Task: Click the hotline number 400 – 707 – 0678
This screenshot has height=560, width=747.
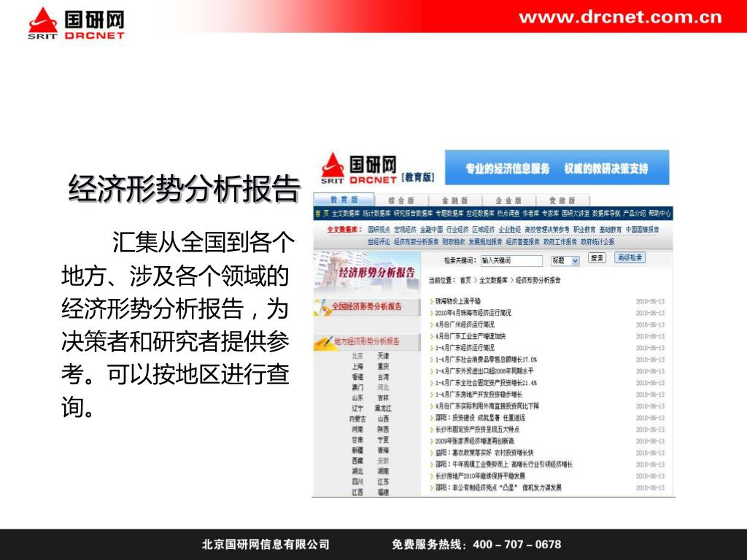Action: pos(517,544)
